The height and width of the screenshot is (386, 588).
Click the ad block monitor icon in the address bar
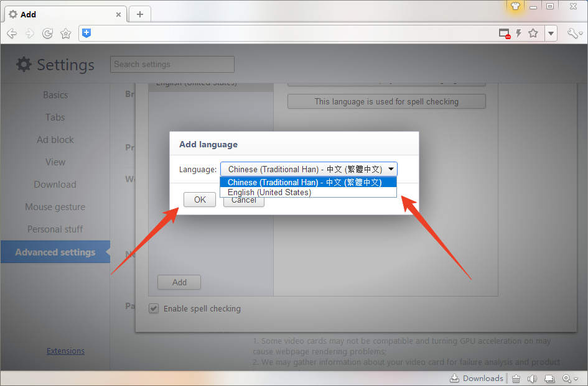click(505, 34)
